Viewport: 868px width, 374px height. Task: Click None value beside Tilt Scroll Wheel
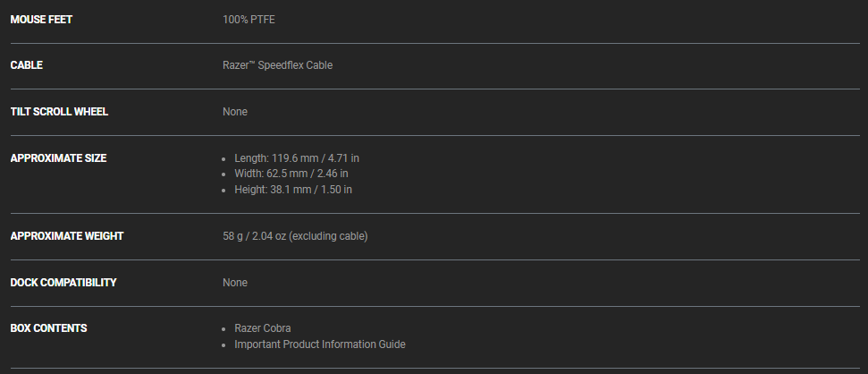tap(235, 112)
